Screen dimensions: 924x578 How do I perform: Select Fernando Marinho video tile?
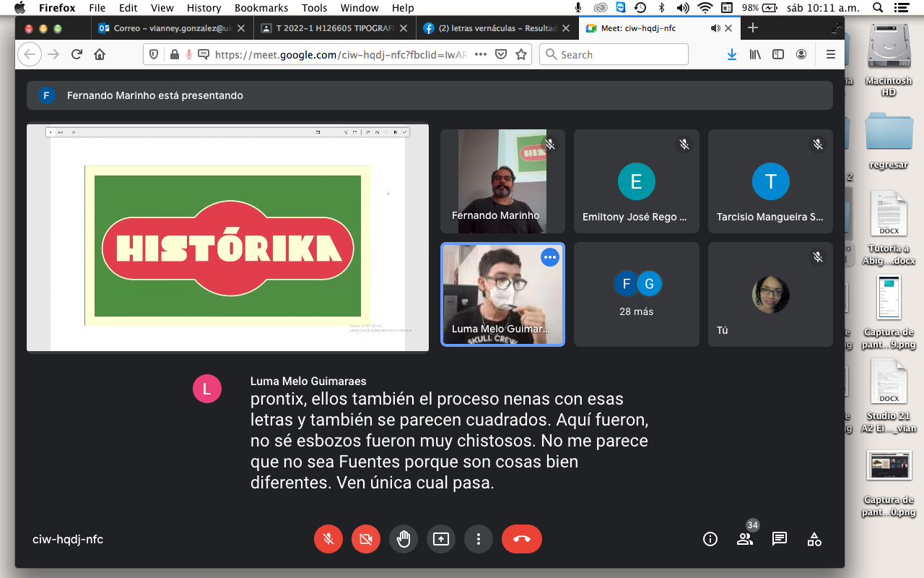pyautogui.click(x=502, y=181)
